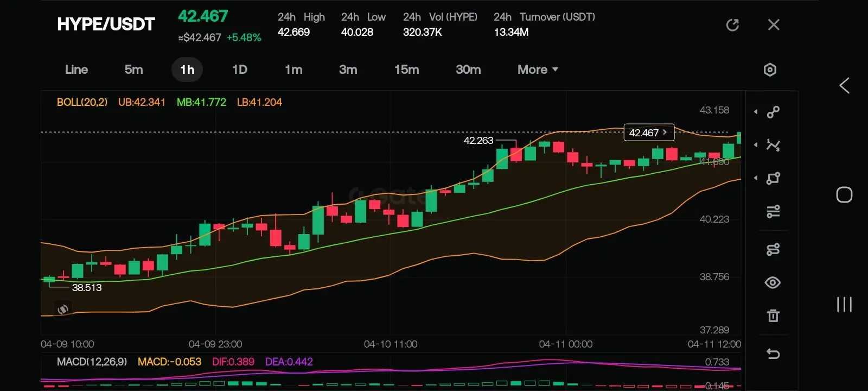Undo the last drawing action
This screenshot has height=391, width=868.
click(773, 354)
